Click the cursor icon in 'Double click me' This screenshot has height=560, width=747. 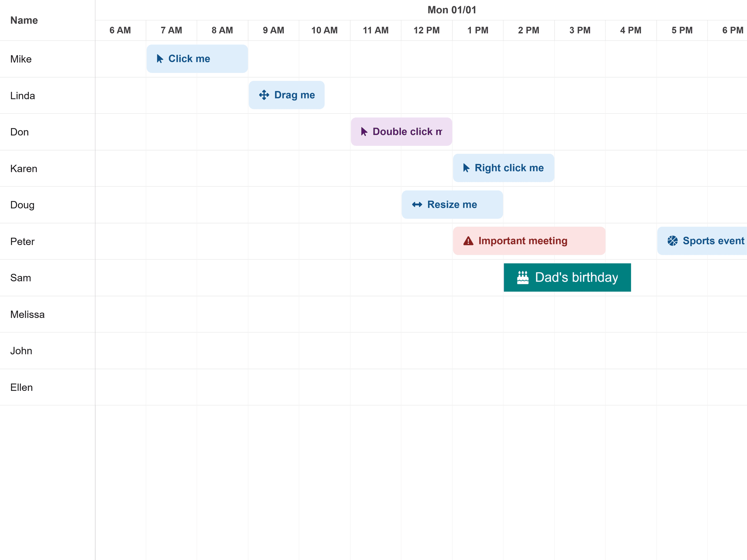point(364,132)
